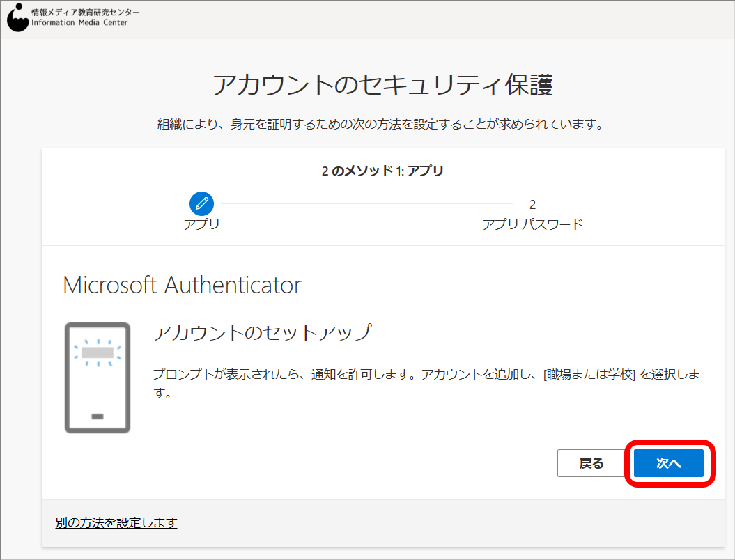Click the 2 のメソッド 1: アプリ text
The height and width of the screenshot is (560, 735).
pos(382,171)
